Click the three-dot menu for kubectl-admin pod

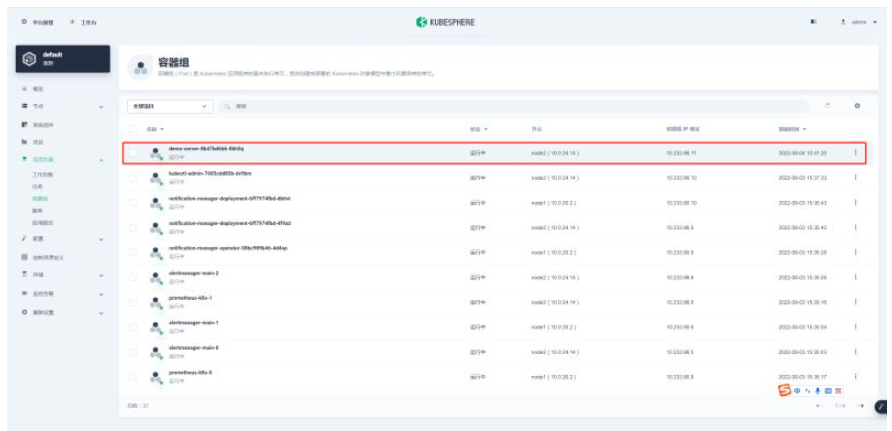coord(855,177)
